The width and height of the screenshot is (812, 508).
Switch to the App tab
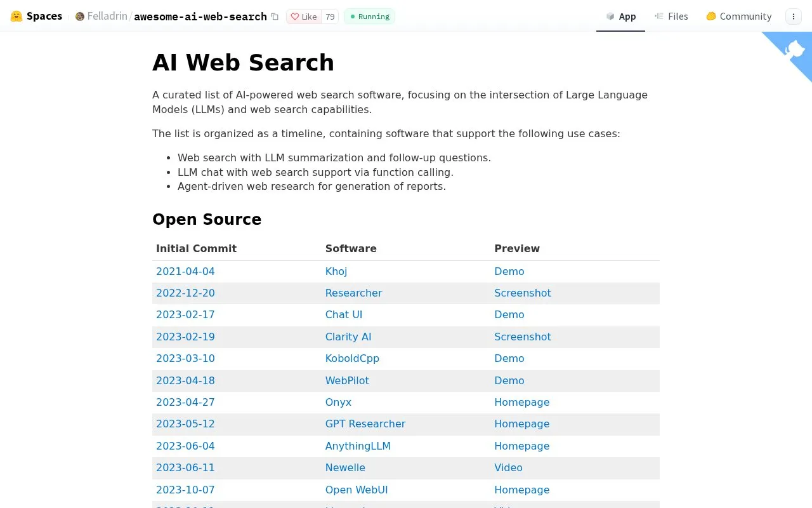pyautogui.click(x=620, y=17)
